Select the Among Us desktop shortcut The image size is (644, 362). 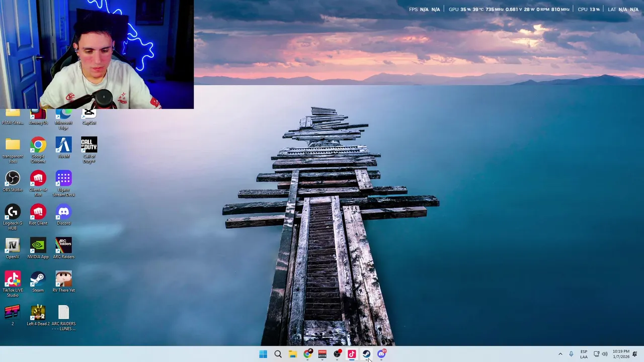click(38, 117)
